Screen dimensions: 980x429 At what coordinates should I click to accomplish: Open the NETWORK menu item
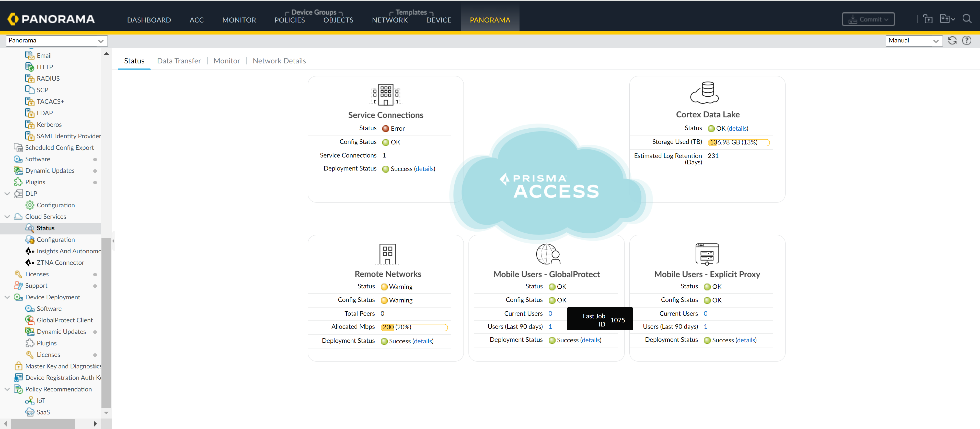tap(389, 20)
